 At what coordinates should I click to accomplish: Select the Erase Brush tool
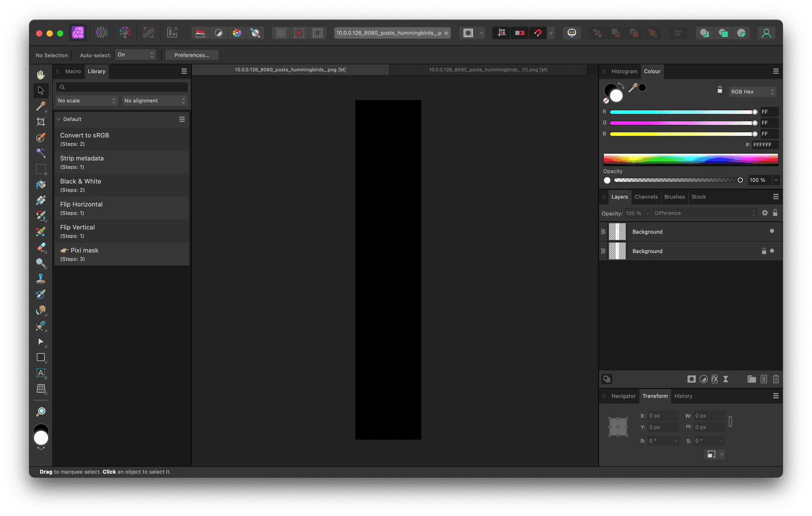coord(41,247)
